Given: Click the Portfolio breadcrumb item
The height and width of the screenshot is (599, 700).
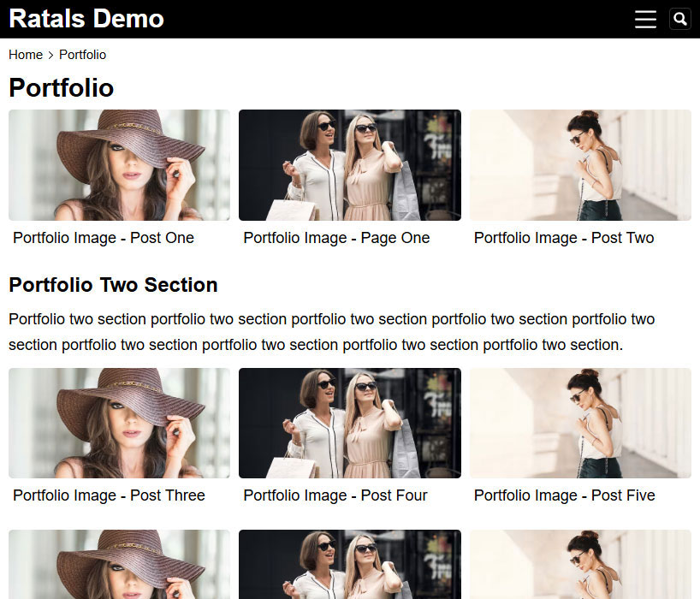Looking at the screenshot, I should 83,55.
